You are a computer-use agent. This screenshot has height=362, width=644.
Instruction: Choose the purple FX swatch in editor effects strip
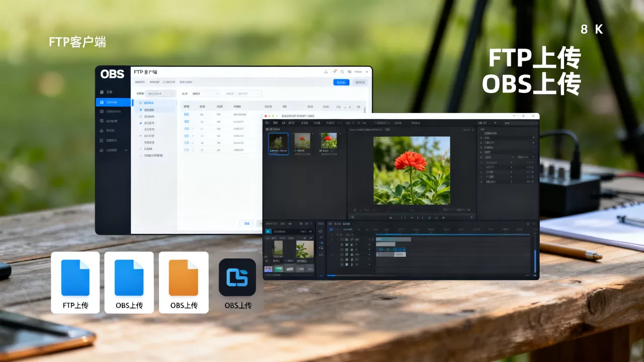pos(269,269)
